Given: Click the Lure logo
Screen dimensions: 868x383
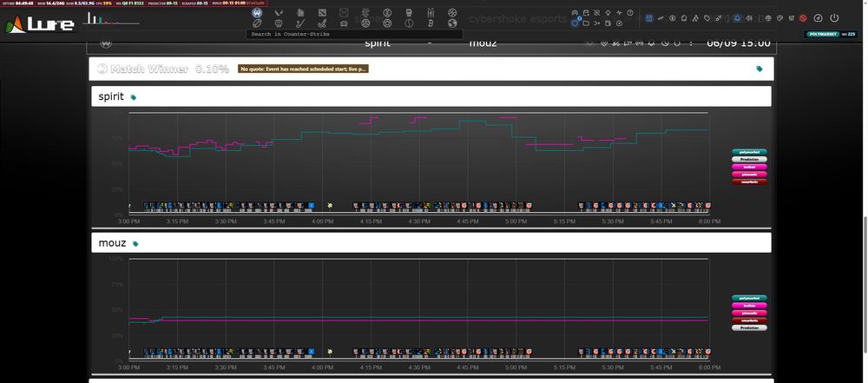Looking at the screenshot, I should click(x=39, y=23).
